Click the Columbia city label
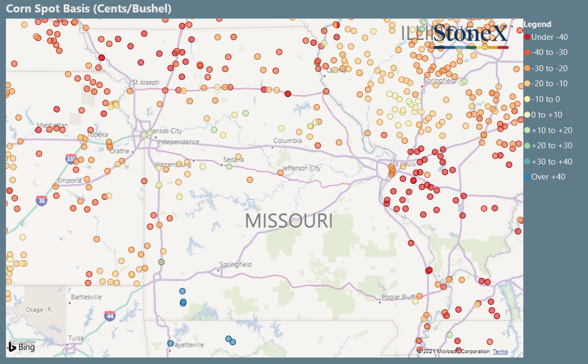The width and height of the screenshot is (588, 364). (288, 140)
